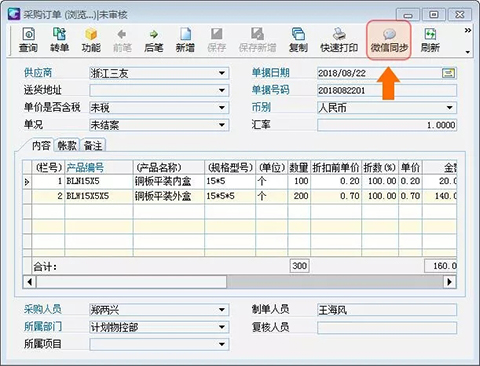The width and height of the screenshot is (480, 366).
Task: Click the 所属部门 label link
Action: [x=43, y=327]
